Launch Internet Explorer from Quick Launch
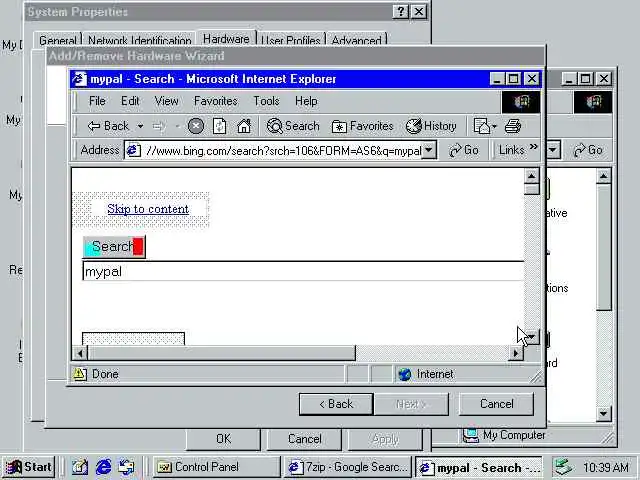Image resolution: width=640 pixels, height=480 pixels. click(x=103, y=467)
